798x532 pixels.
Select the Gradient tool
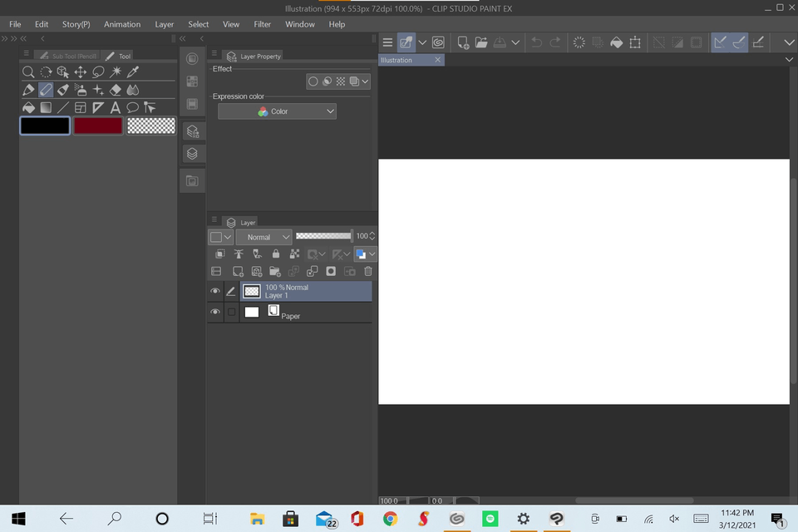point(46,107)
